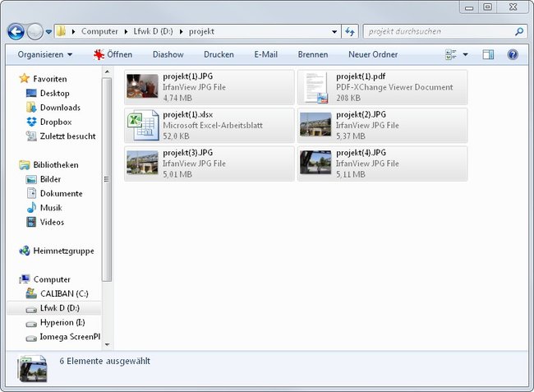Open the address bar history dropdown
This screenshot has height=392, width=534.
[x=334, y=32]
